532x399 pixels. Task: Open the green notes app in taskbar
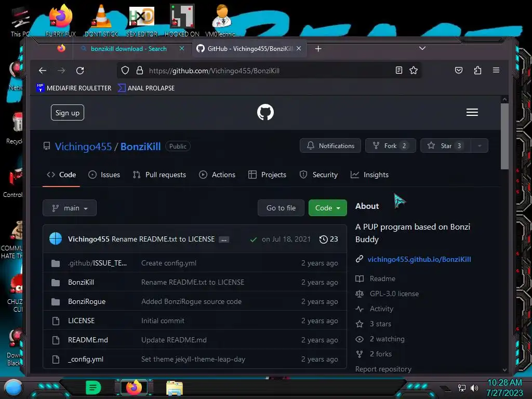tap(94, 388)
